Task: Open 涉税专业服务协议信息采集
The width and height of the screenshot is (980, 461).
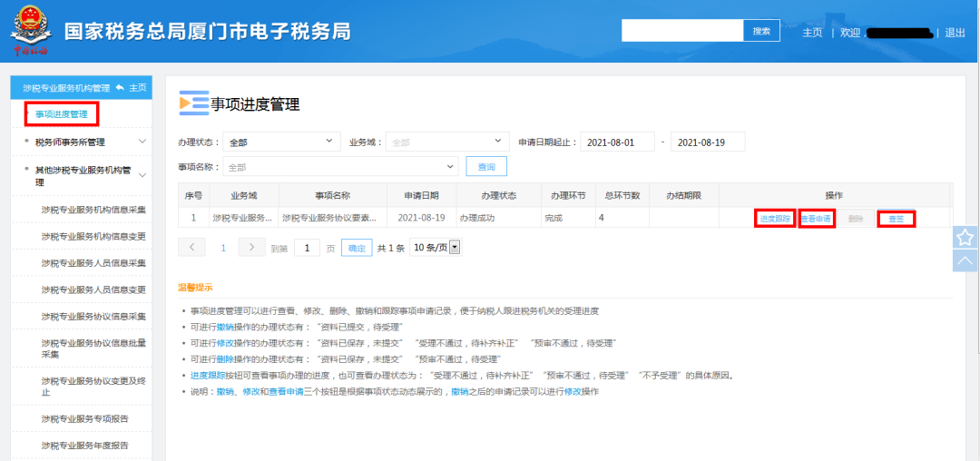Action: pos(93,316)
